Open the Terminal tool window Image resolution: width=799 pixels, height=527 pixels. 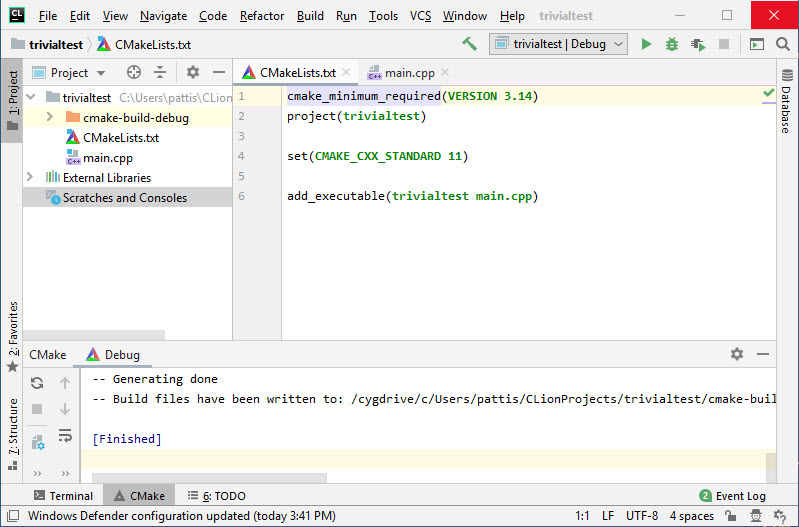click(x=62, y=496)
